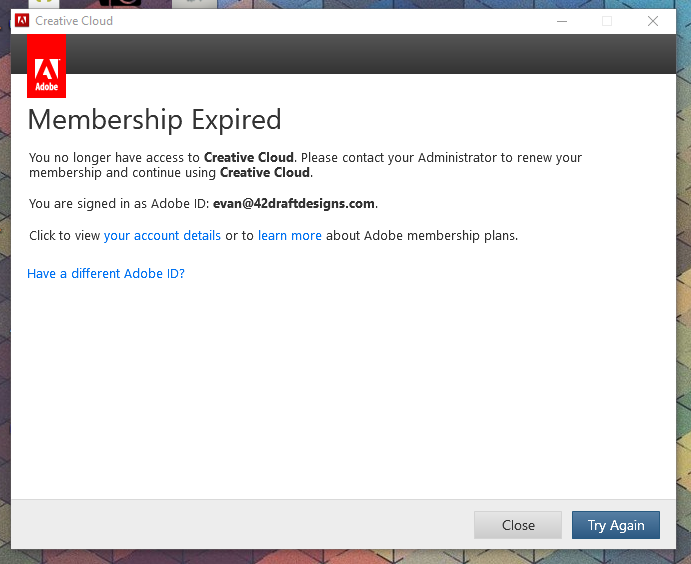691x564 pixels.
Task: Click the grayed-out maximize window button
Action: pos(607,21)
